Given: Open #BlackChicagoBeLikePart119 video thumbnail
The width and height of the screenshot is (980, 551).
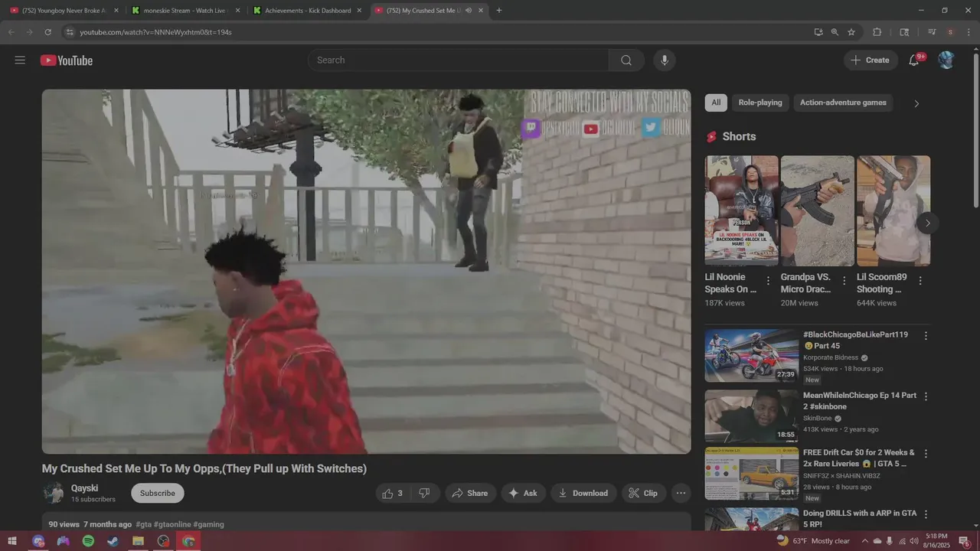Looking at the screenshot, I should pos(752,355).
